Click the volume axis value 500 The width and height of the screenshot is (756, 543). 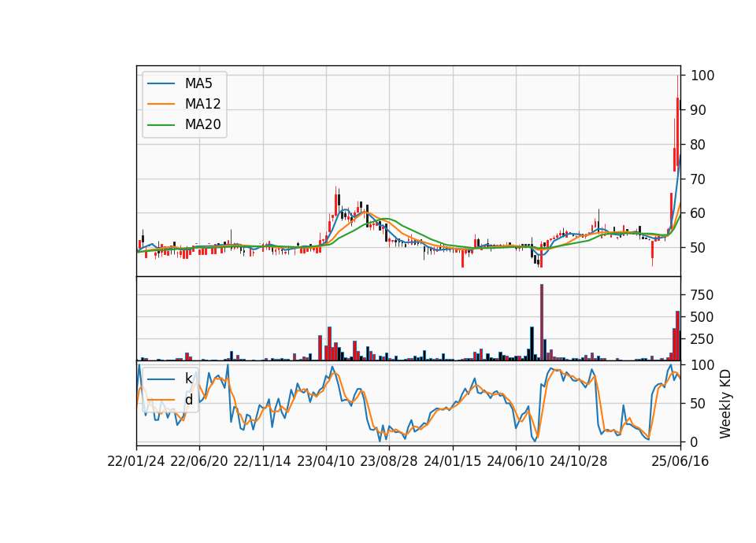tap(702, 317)
